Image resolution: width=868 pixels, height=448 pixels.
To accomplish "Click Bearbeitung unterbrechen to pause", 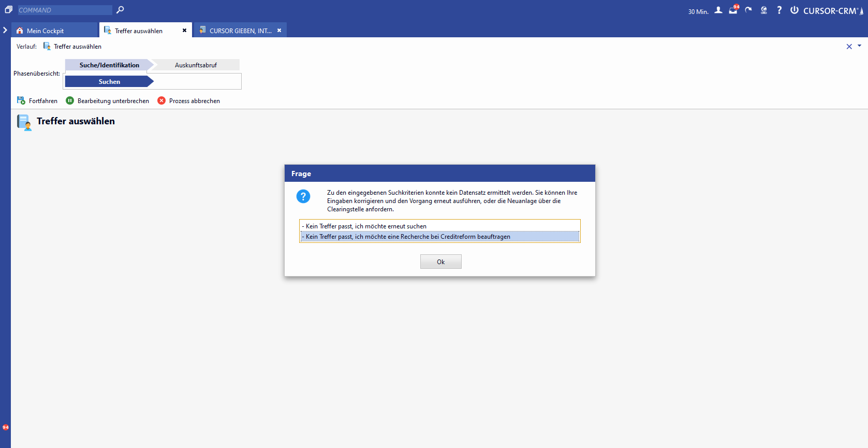I will coord(108,100).
